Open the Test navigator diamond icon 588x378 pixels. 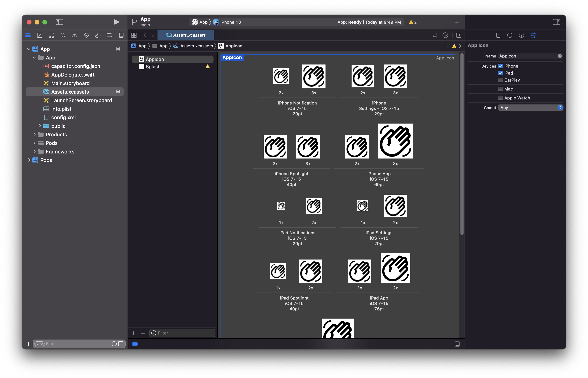point(86,35)
